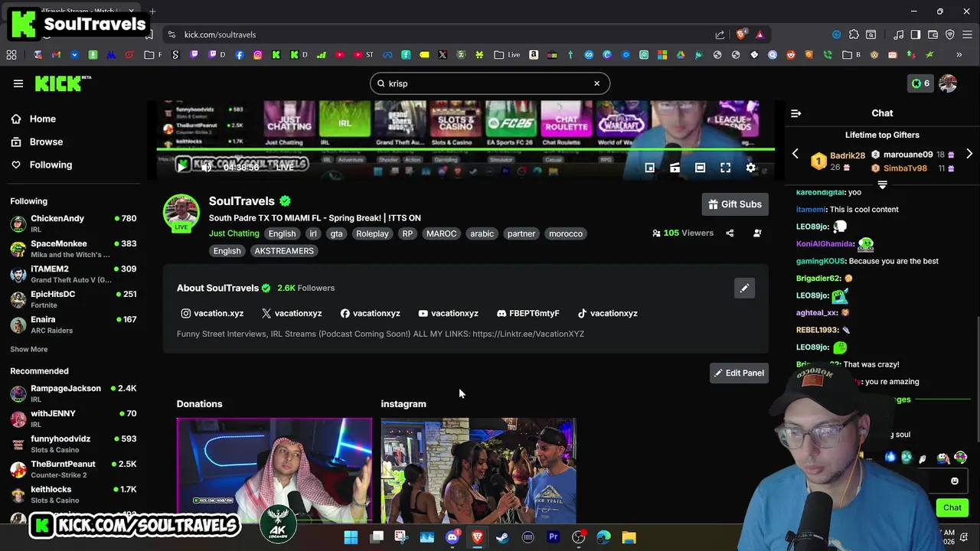This screenshot has width=980, height=551.
Task: Open Facebook vacationxyz link
Action: [371, 313]
